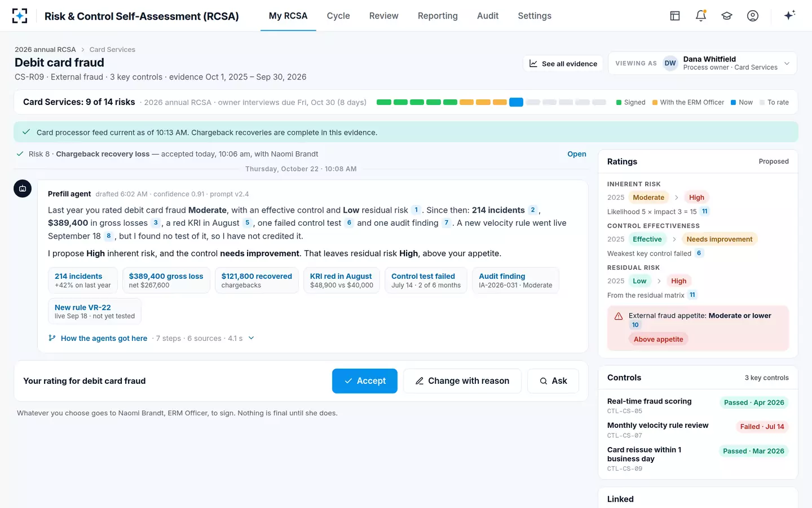Screen dimensions: 812x508
Task: Open citation 8 after September 18
Action: click(x=109, y=236)
